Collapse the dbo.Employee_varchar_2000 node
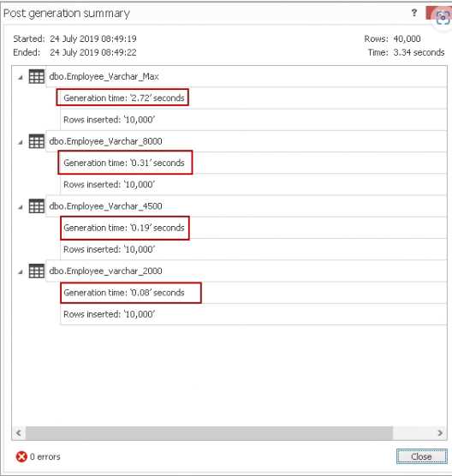Viewport: 452px width, 476px height. pyautogui.click(x=21, y=271)
